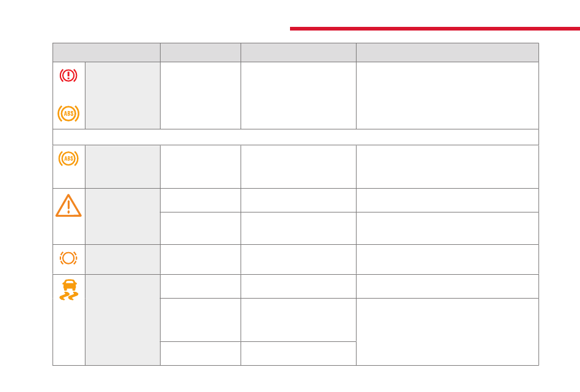Click the grey label cell beside the standalone ABS icon
The height and width of the screenshot is (392, 580).
[x=123, y=167]
